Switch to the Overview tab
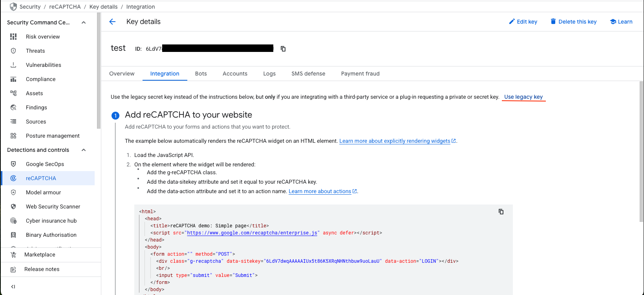 click(x=122, y=74)
